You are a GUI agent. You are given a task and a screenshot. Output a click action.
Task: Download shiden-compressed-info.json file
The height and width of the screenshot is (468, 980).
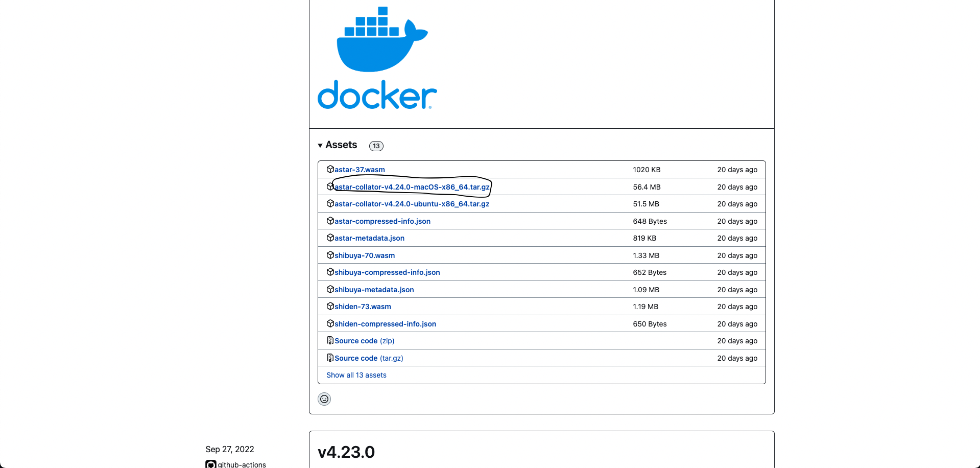[x=385, y=324]
